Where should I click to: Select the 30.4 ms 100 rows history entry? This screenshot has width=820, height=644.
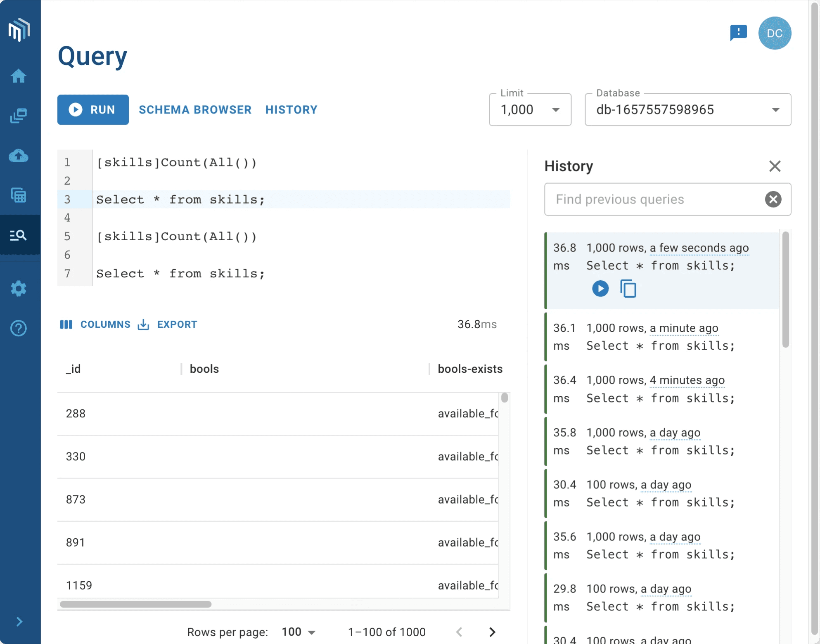661,493
